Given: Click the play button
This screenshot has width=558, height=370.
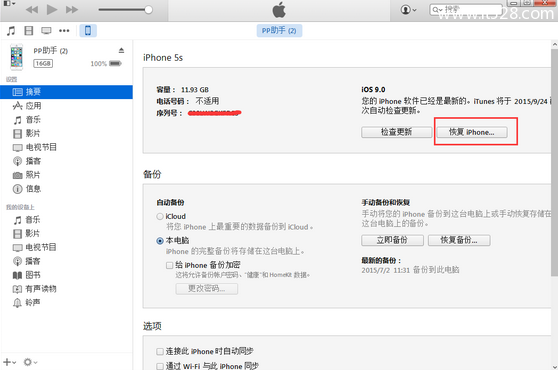Looking at the screenshot, I should tap(52, 10).
